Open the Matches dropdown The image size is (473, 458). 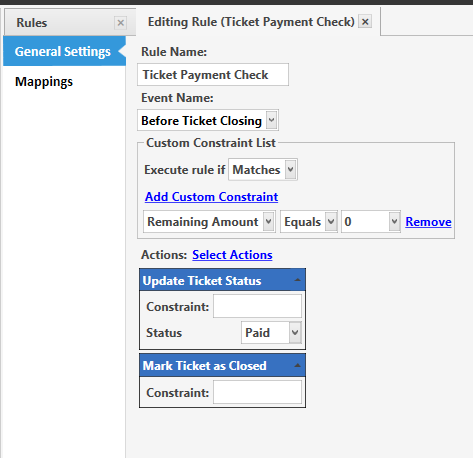click(x=263, y=170)
